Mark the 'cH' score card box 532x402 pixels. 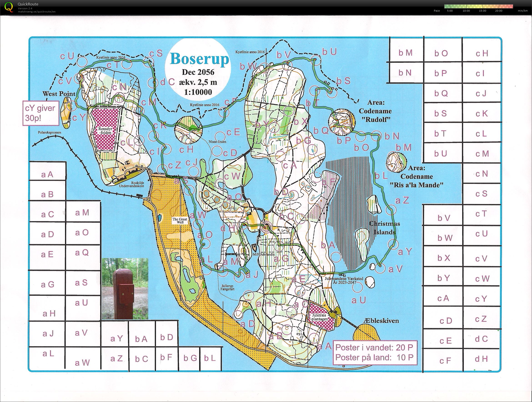tap(482, 50)
